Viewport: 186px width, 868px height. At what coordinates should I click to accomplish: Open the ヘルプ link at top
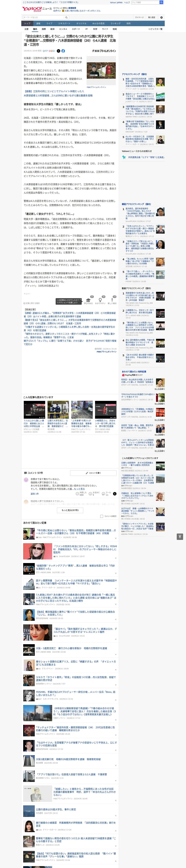[127, 2]
